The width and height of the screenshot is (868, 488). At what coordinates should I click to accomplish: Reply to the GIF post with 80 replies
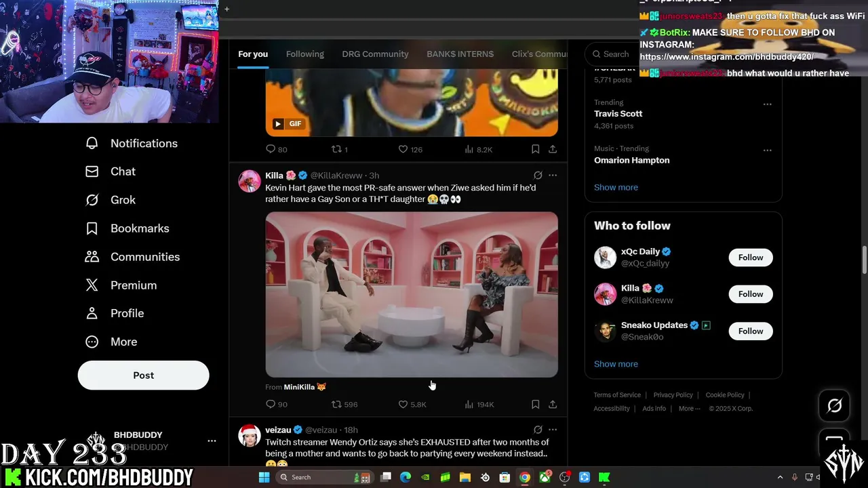277,149
